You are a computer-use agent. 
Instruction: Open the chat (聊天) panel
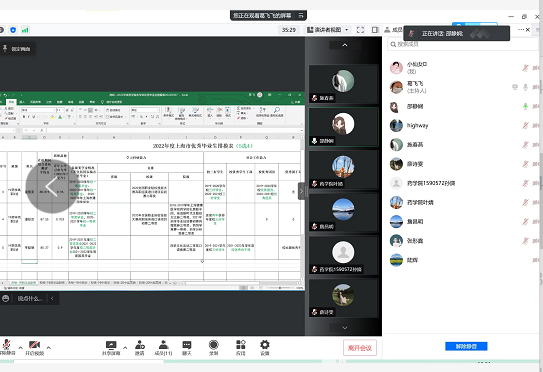pos(187,348)
